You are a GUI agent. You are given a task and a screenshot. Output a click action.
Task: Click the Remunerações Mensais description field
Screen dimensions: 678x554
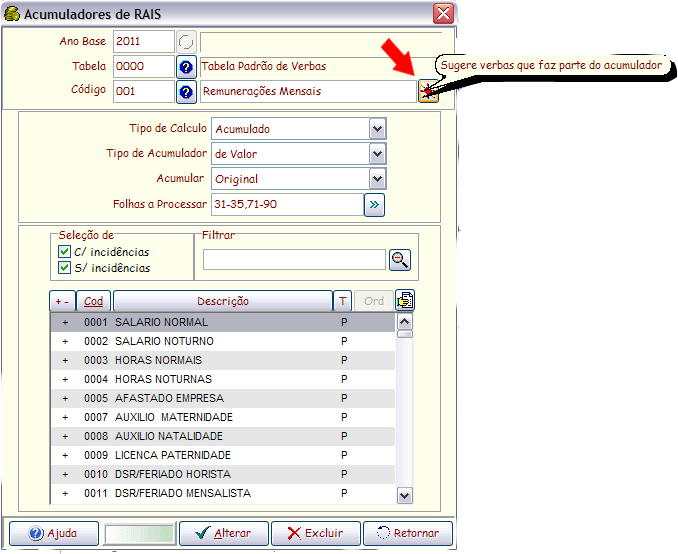click(x=308, y=92)
